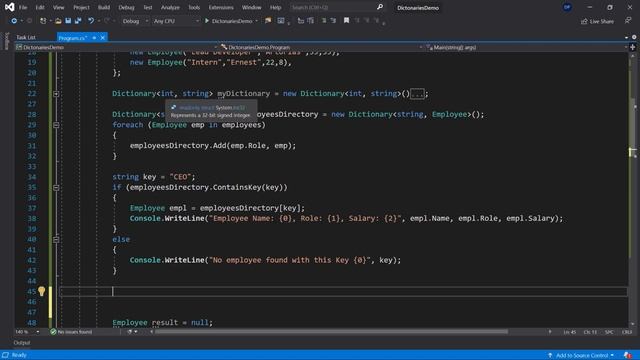
Task: Click the Save All icon
Action: (78, 21)
